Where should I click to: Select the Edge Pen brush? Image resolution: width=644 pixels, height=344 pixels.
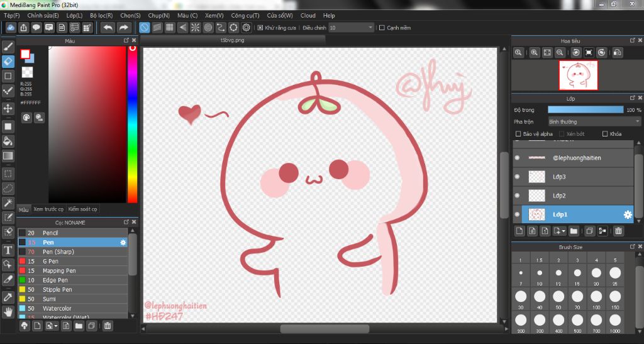tap(73, 280)
